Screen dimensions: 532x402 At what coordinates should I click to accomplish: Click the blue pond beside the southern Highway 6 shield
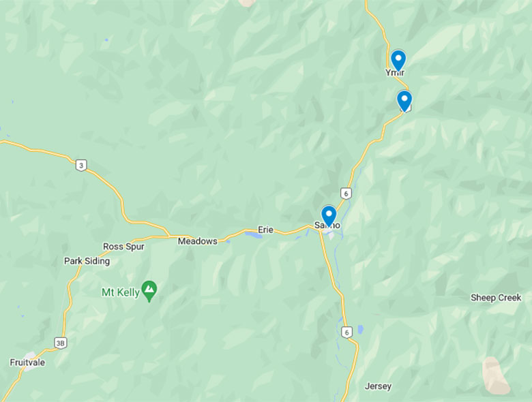[360, 329]
